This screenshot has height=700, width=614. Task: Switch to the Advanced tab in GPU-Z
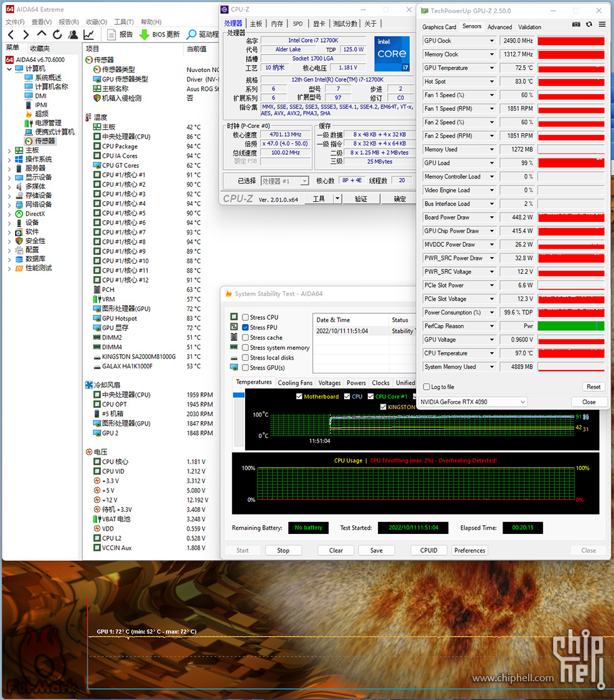point(499,27)
